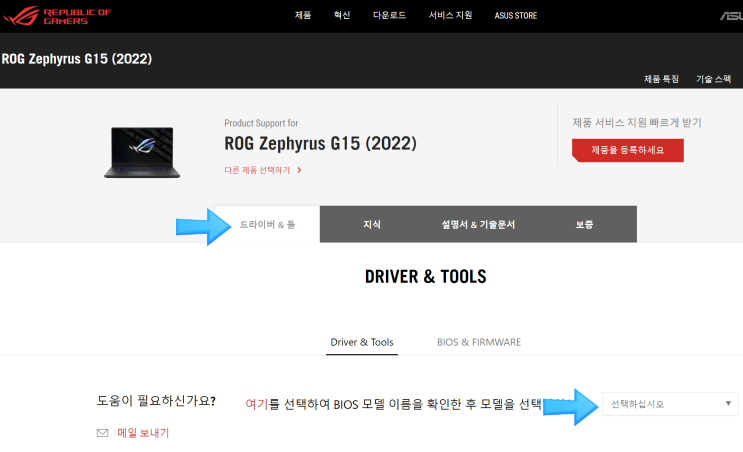The height and width of the screenshot is (452, 743).
Task: Open the 제품 menu in top navigation
Action: tap(303, 15)
